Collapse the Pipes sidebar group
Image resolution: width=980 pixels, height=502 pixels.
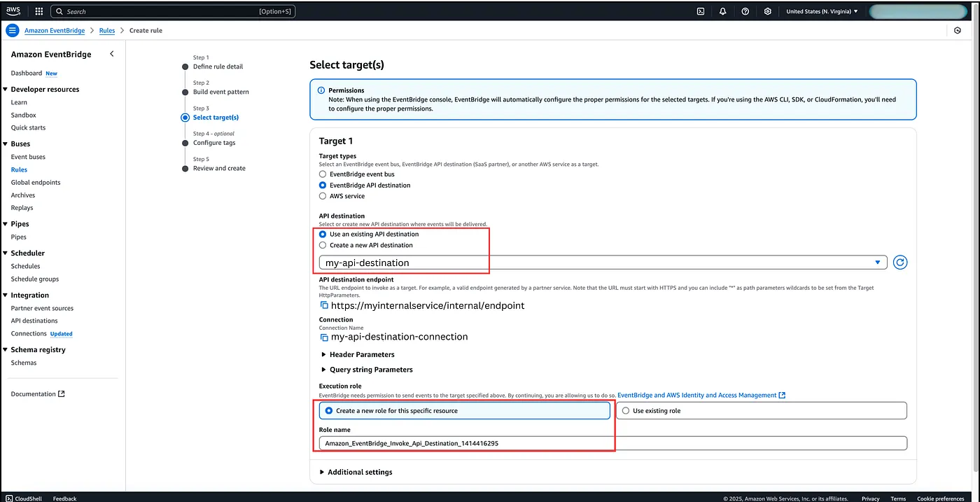click(6, 224)
